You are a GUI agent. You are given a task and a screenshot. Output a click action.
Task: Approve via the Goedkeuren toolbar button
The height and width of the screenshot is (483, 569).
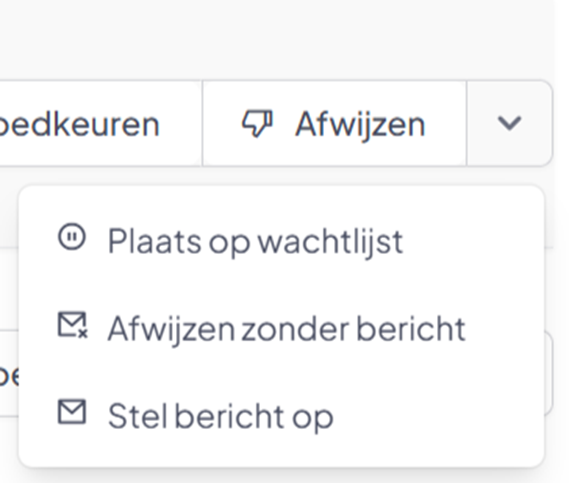coord(101,123)
